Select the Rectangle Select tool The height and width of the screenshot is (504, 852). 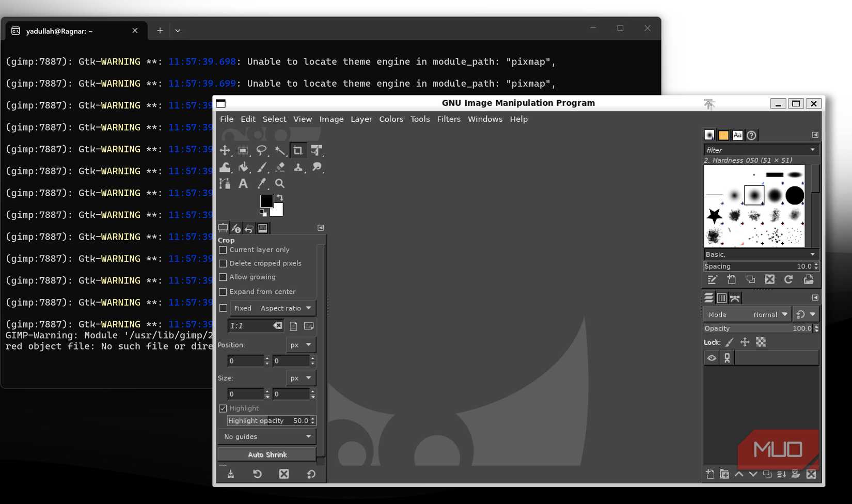tap(243, 150)
